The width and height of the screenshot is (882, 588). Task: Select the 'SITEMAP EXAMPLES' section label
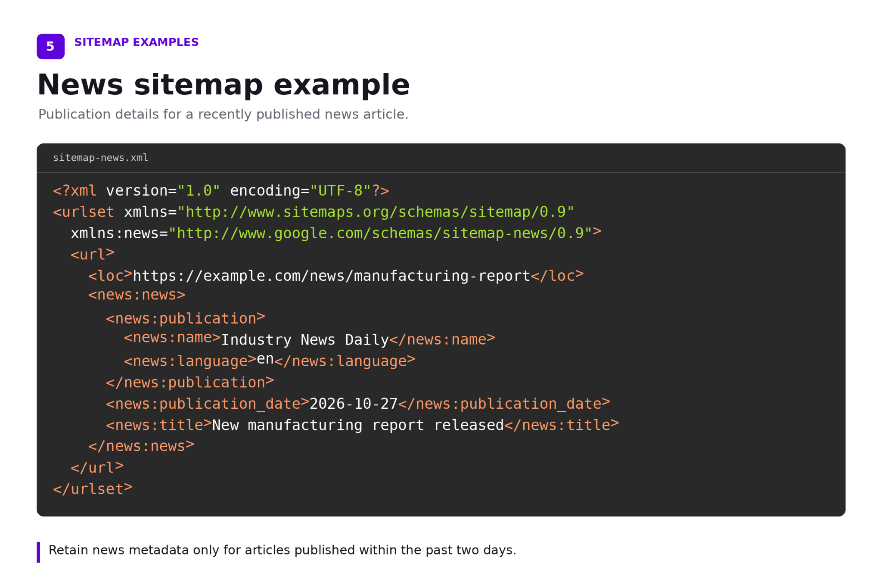tap(136, 42)
